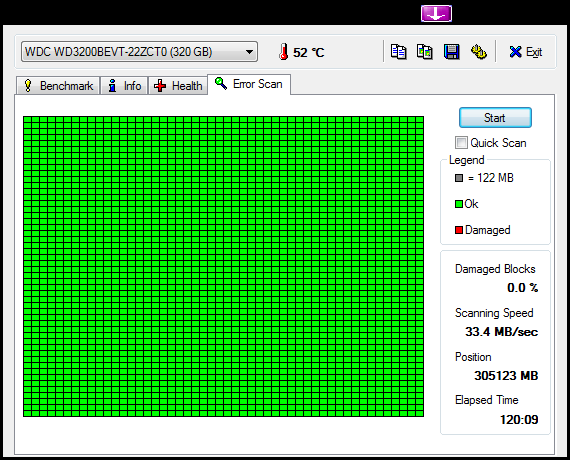This screenshot has width=570, height=460.
Task: Click the red thermometer temperature icon
Action: [284, 52]
